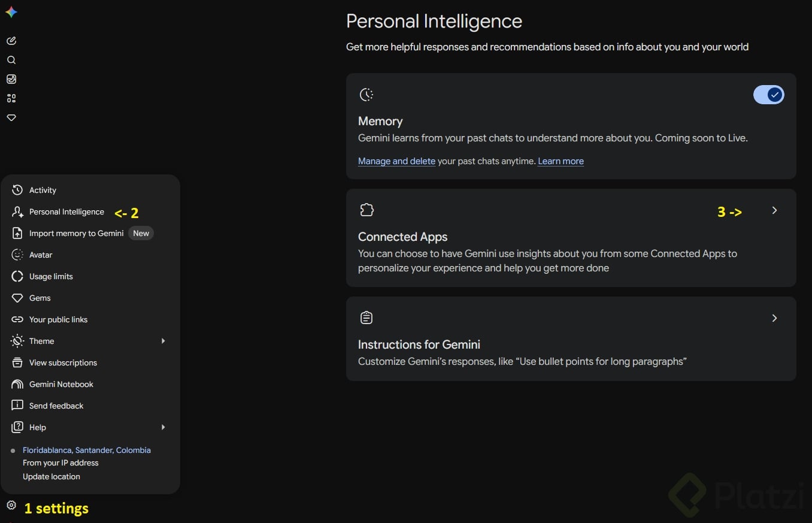Viewport: 812px width, 523px height.
Task: Click the Memory clock icon
Action: point(366,95)
